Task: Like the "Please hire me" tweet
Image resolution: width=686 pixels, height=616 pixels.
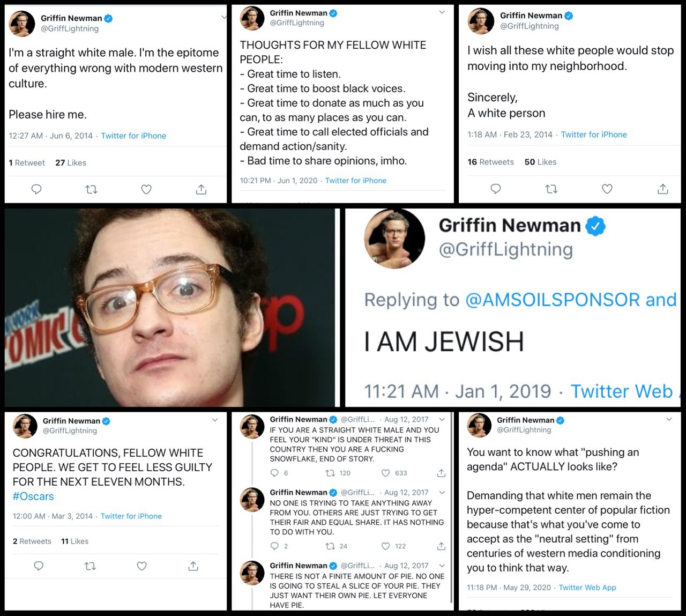Action: (x=146, y=189)
